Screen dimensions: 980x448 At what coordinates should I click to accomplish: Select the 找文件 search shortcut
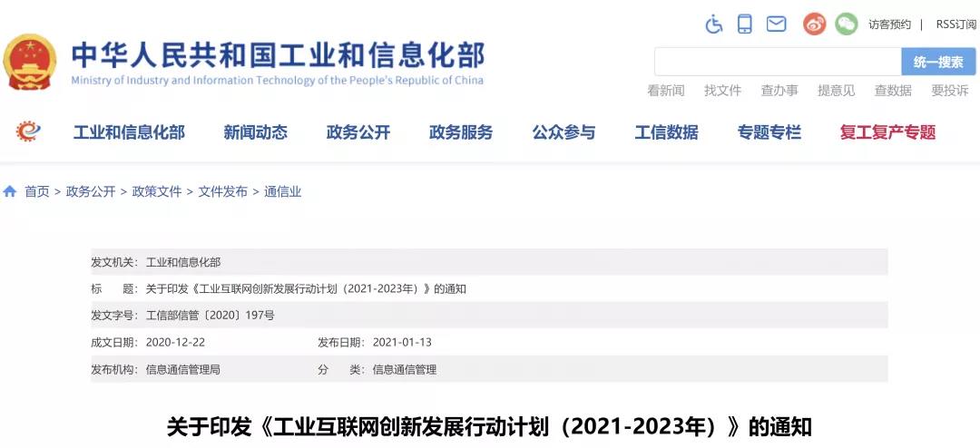(722, 91)
